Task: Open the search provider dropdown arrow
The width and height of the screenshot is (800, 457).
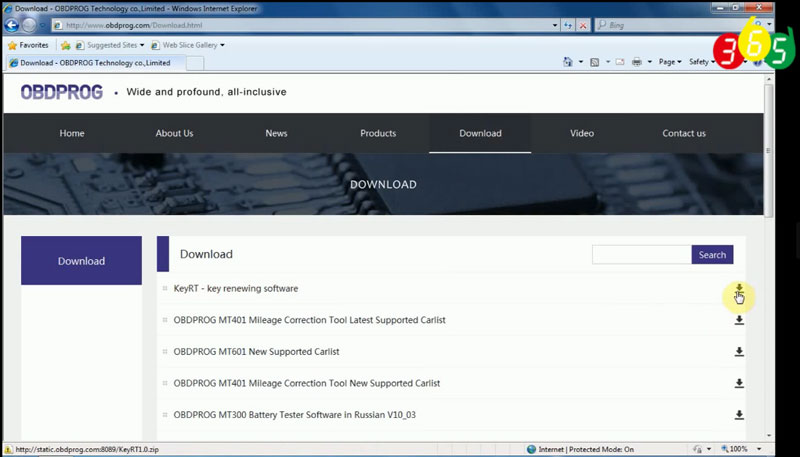Action: 769,25
